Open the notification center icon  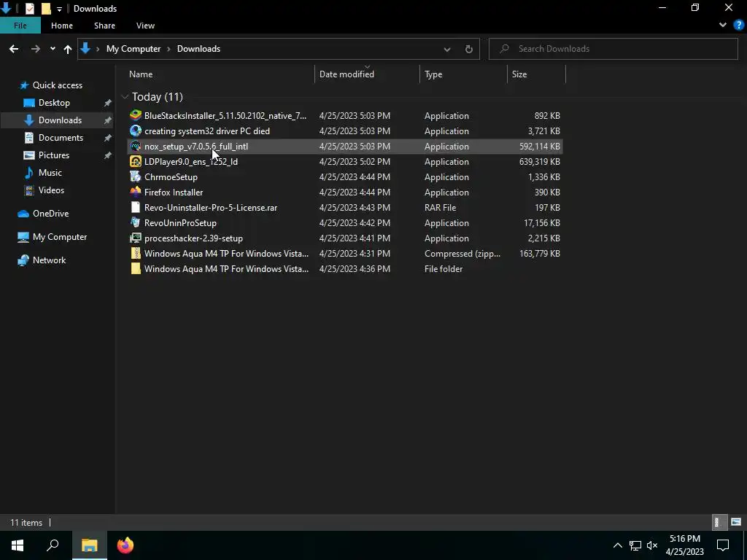723,545
